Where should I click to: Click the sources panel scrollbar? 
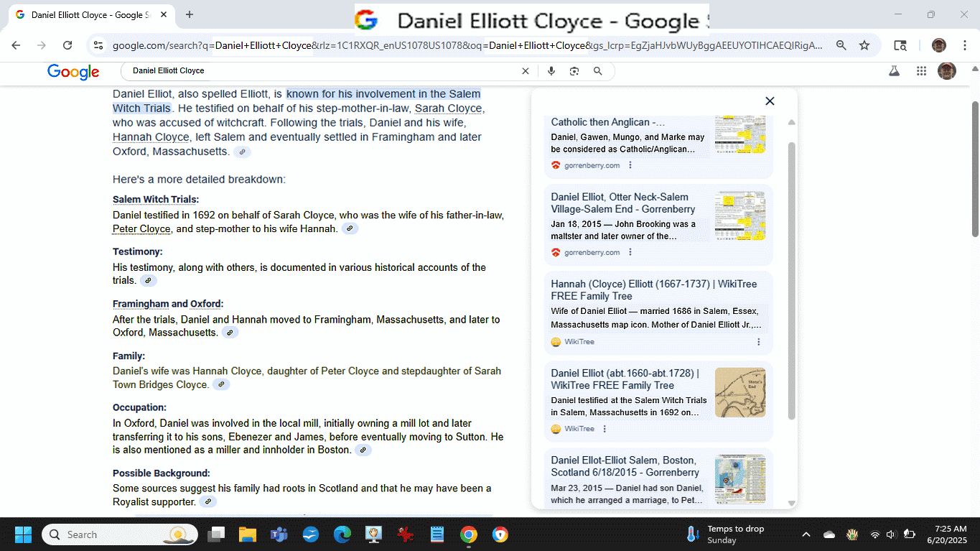coord(792,280)
